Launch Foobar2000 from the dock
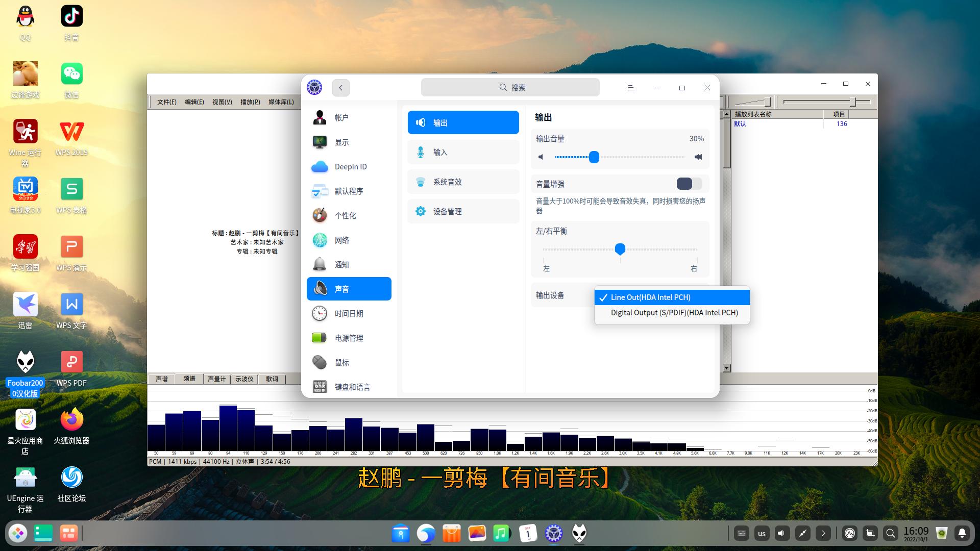 pos(579,533)
